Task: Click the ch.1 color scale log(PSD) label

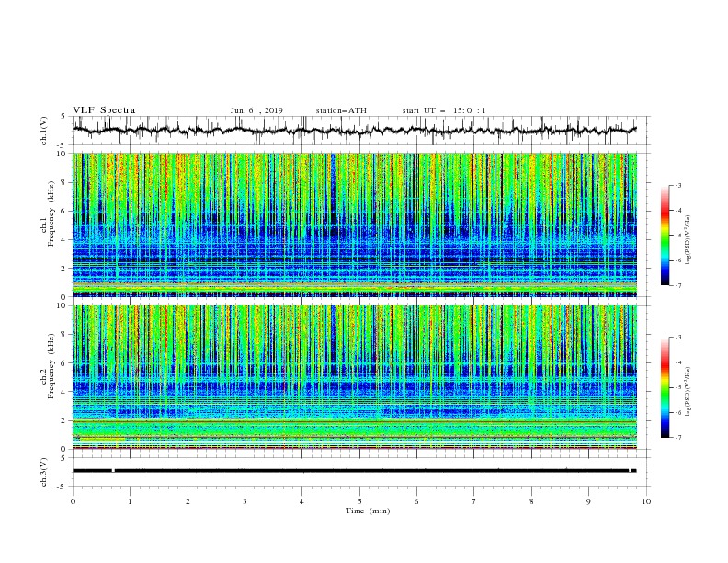Action: (688, 240)
